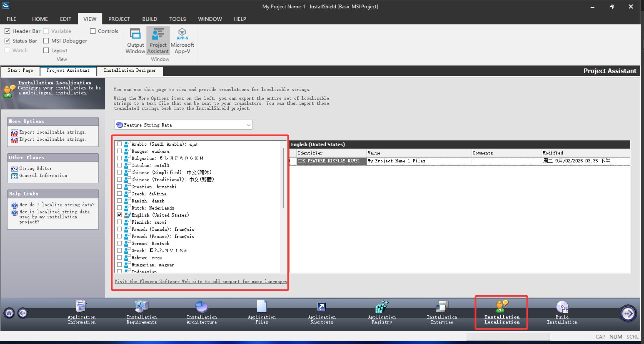Viewport: 644px width, 344px height.
Task: Uncheck English (United States) language
Action: point(119,215)
